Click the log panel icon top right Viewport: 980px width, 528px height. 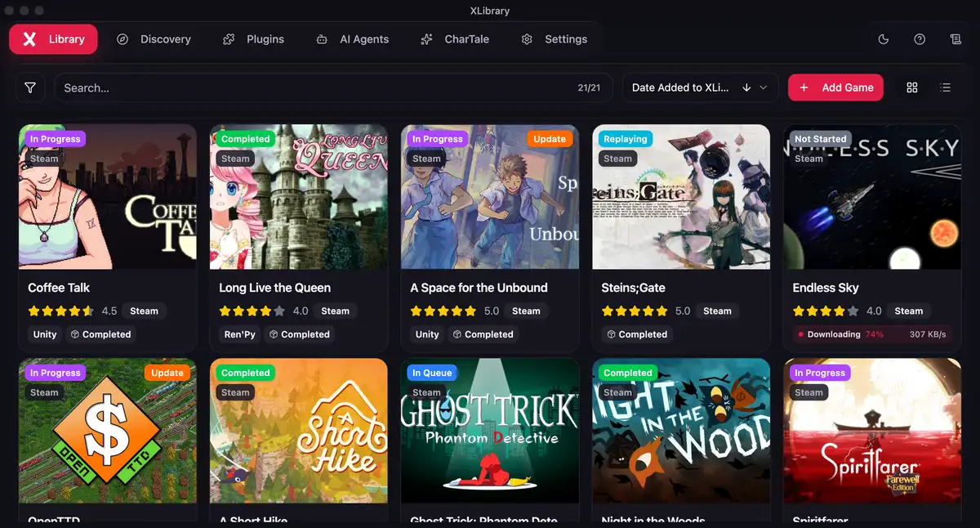point(955,39)
